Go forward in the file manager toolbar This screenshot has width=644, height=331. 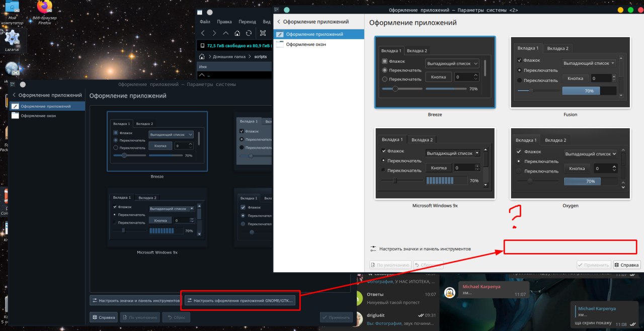pos(214,33)
